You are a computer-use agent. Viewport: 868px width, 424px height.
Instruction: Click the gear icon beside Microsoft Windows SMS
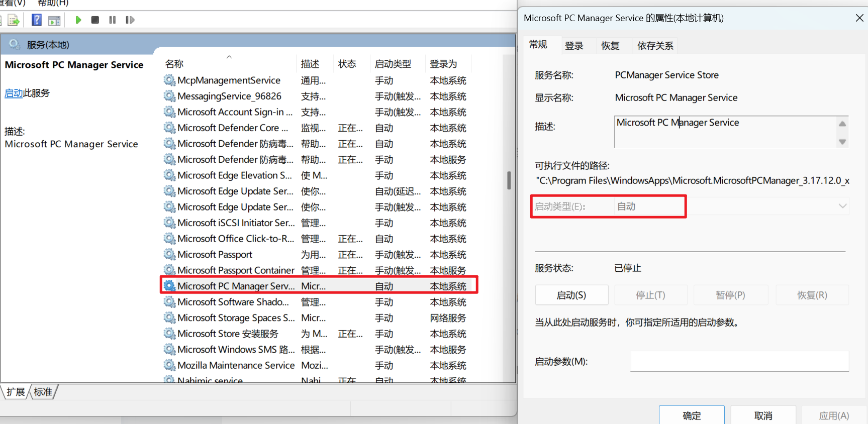tap(169, 349)
